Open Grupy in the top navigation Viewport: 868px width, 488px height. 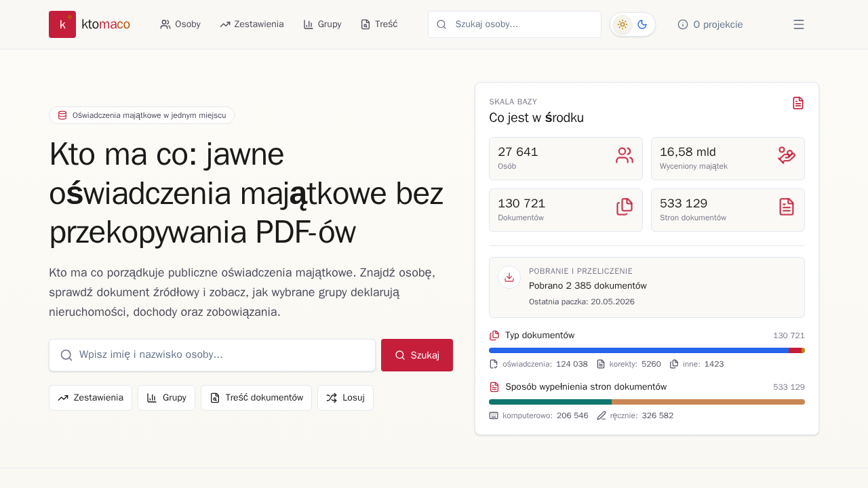pos(322,24)
